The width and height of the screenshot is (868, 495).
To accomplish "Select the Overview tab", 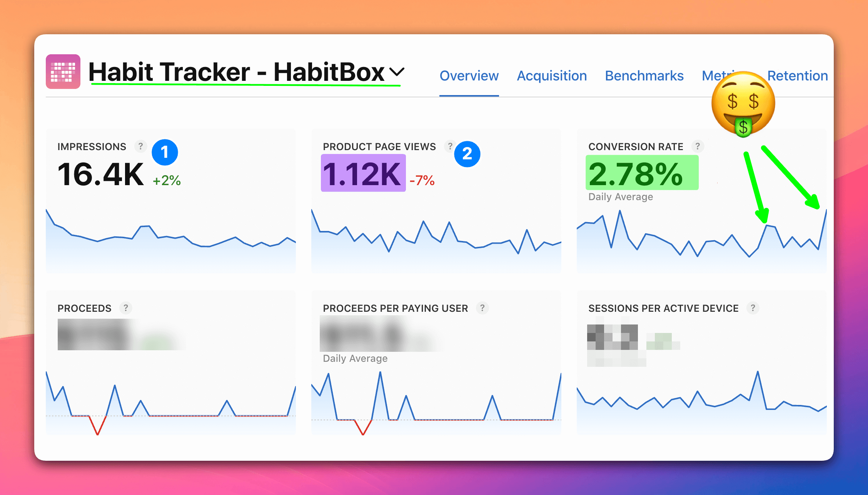I will point(469,76).
